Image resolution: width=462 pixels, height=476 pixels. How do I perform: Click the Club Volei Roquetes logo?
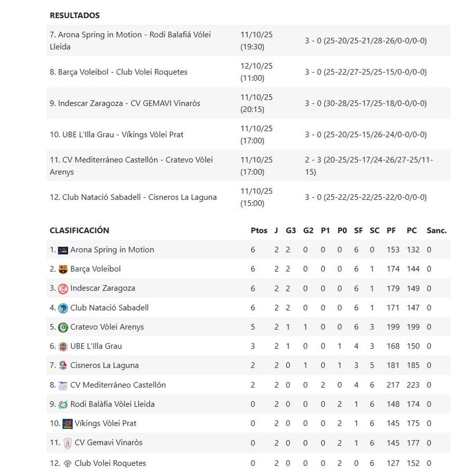[x=67, y=464]
